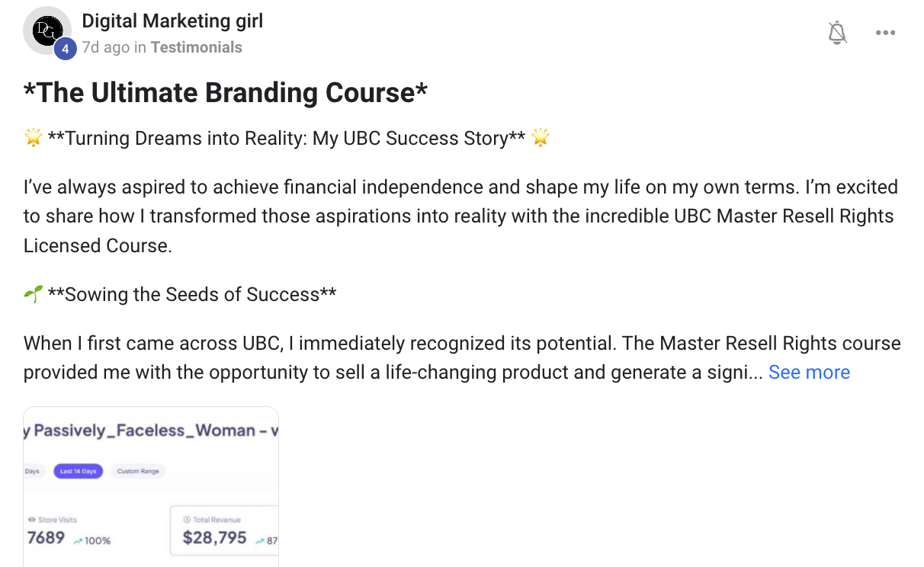
Task: Click the 7d ago timestamp
Action: click(106, 47)
